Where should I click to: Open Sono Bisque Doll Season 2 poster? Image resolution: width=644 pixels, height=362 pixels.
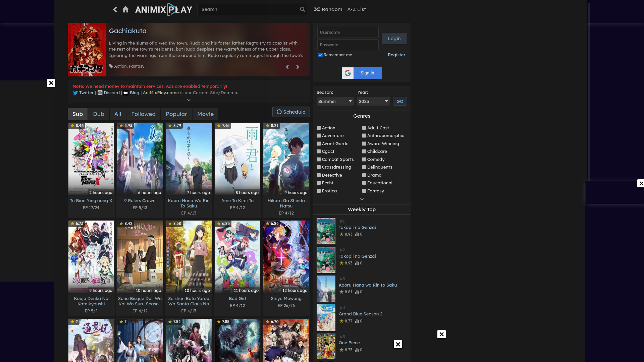click(140, 257)
